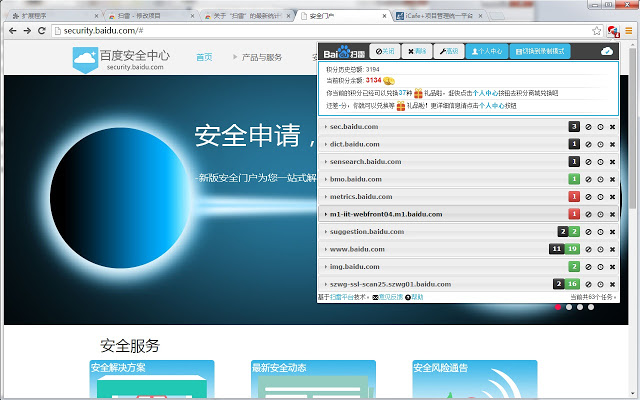640x400 pixels.
Task: Reload the security.baidu.com page
Action: click(41, 31)
